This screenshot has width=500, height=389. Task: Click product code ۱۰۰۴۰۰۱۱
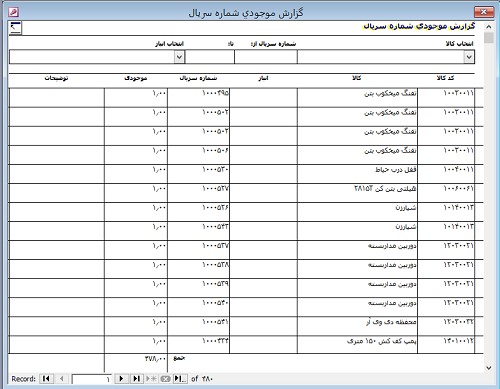458,169
